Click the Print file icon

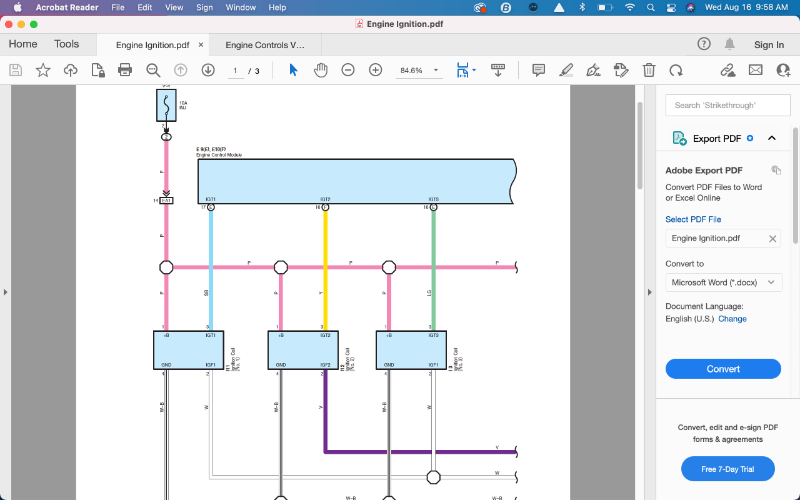125,70
